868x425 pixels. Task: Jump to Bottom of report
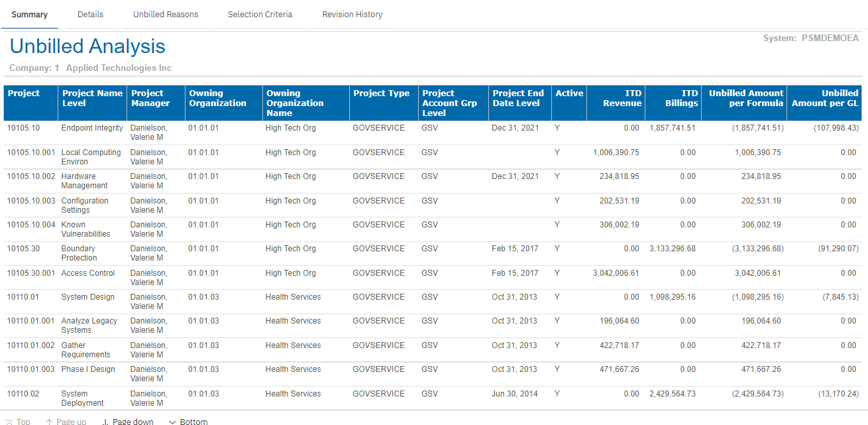pos(193,422)
